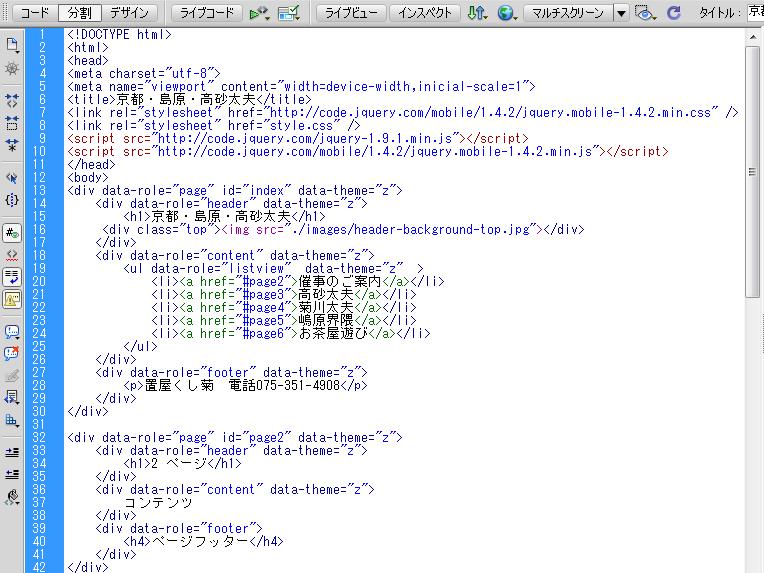The image size is (764, 573).
Task: Click the <!DOCTYPE html> line
Action: coord(120,34)
